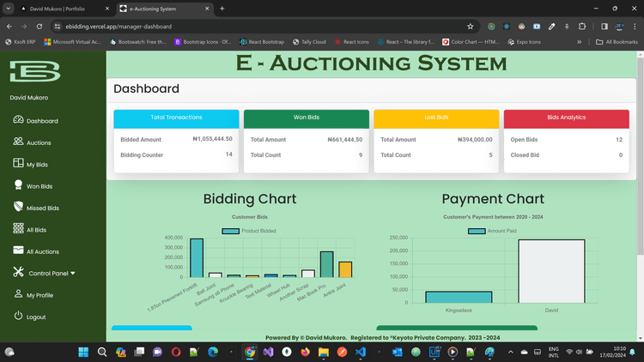The width and height of the screenshot is (644, 362).
Task: Open Auctions via its people icon
Action: (x=18, y=142)
